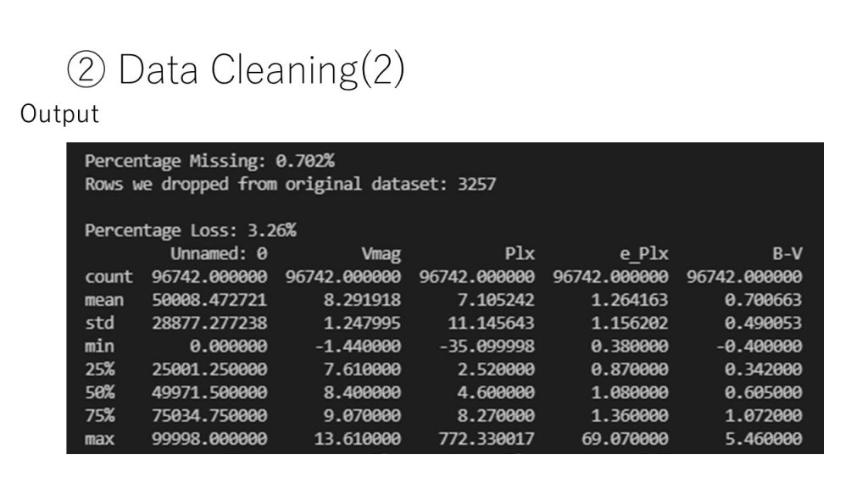The height and width of the screenshot is (488, 868).
Task: Click the Percentage Loss 3.26% line
Action: coord(191,230)
